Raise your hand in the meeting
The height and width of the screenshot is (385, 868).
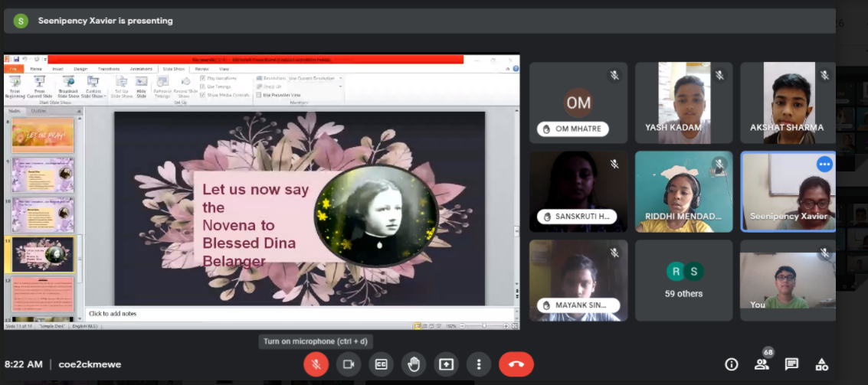(x=414, y=364)
